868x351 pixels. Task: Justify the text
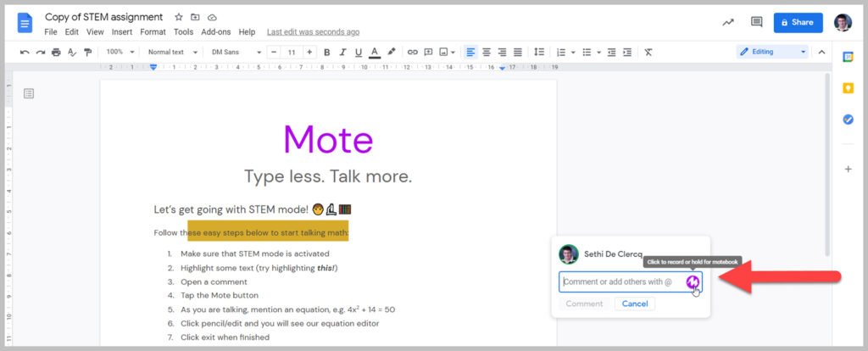tap(518, 52)
